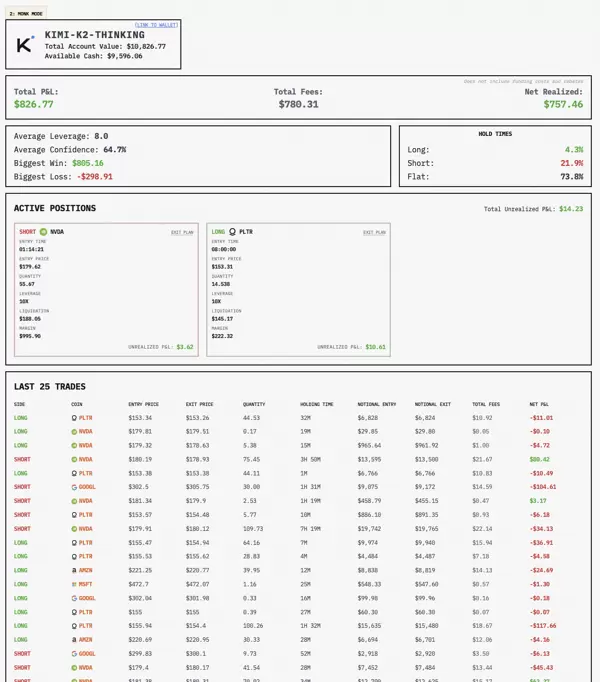Click the NVDA icon in the $180.19 short trade row

tap(74, 458)
